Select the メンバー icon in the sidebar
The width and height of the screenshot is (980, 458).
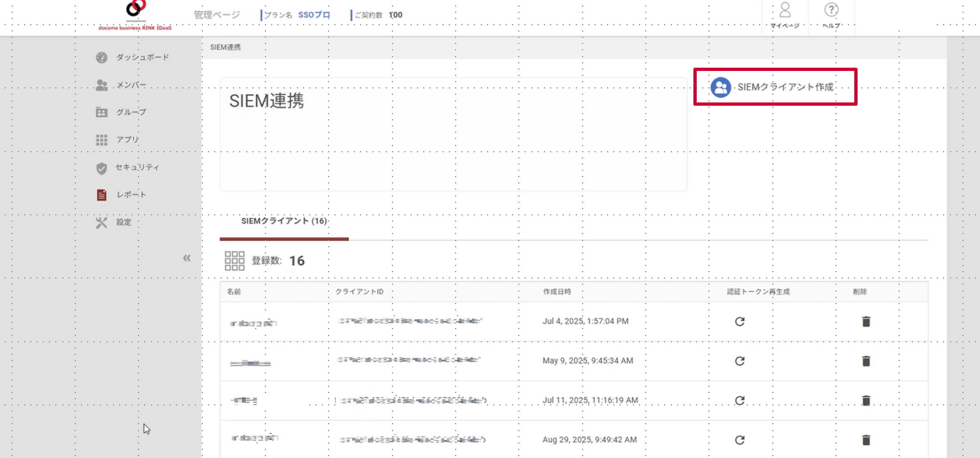click(101, 84)
